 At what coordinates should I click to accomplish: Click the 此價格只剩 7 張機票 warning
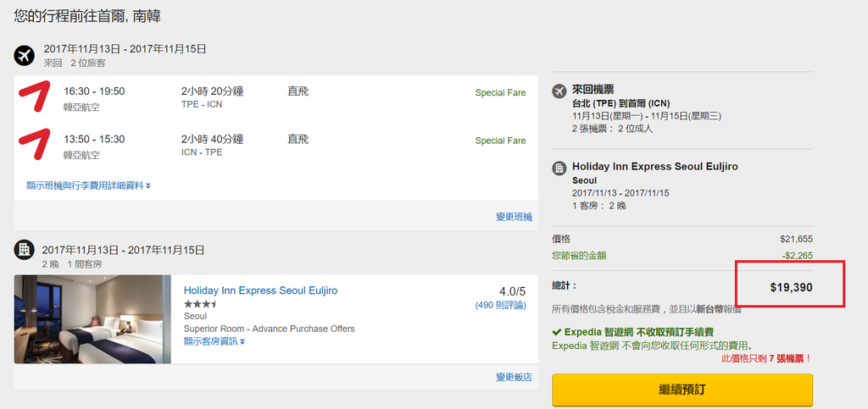point(766,359)
